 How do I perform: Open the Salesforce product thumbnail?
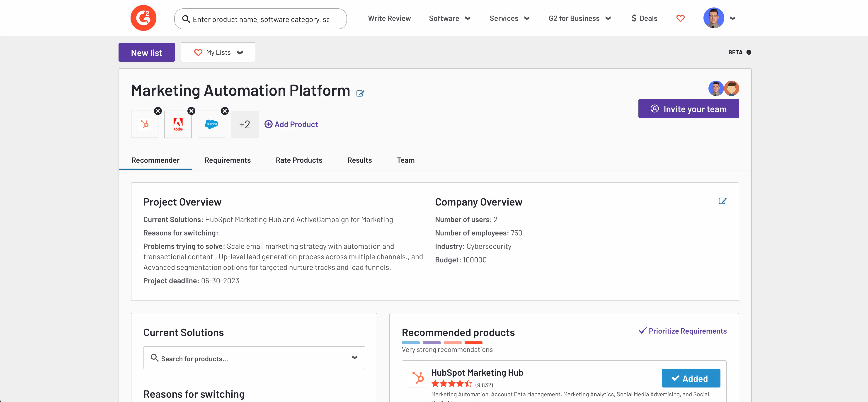coord(211,124)
